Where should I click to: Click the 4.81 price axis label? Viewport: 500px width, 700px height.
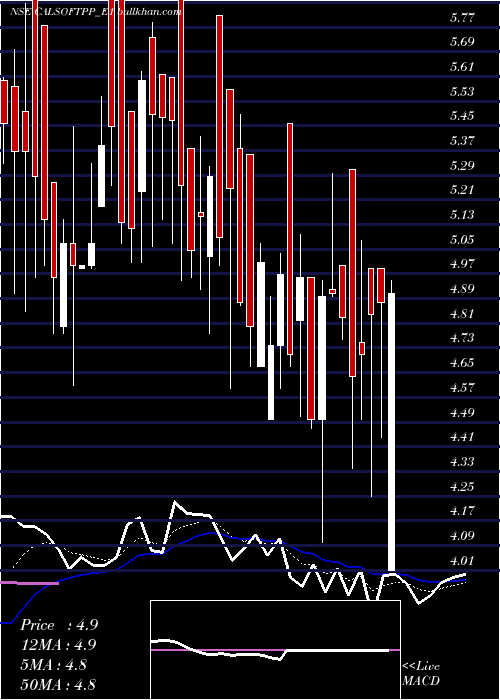click(462, 313)
